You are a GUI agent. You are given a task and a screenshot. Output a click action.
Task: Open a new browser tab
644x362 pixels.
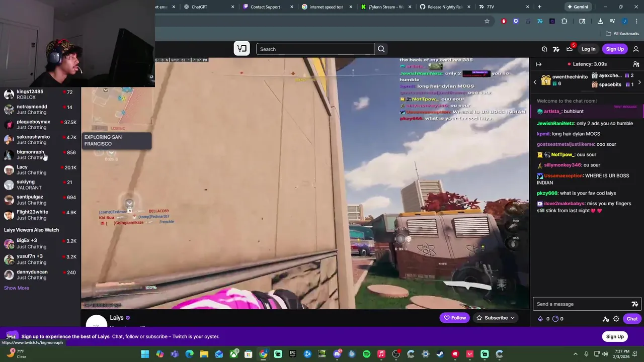pos(539,7)
